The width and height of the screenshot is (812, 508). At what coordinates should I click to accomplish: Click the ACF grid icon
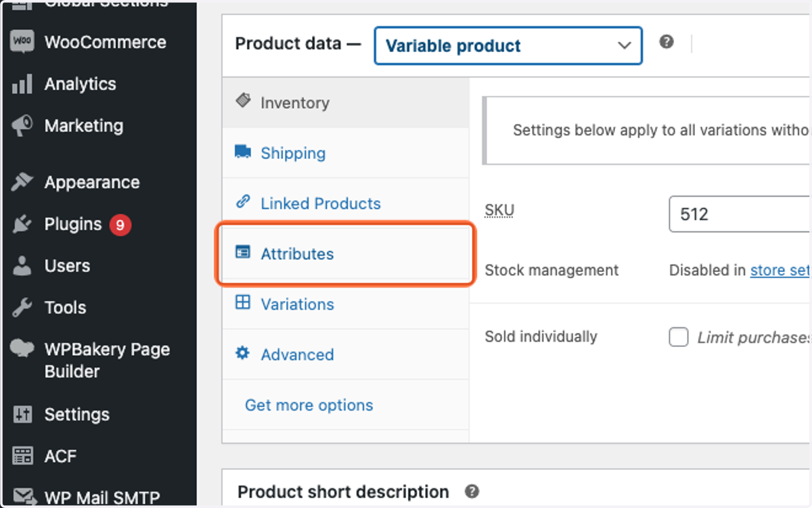(x=22, y=457)
